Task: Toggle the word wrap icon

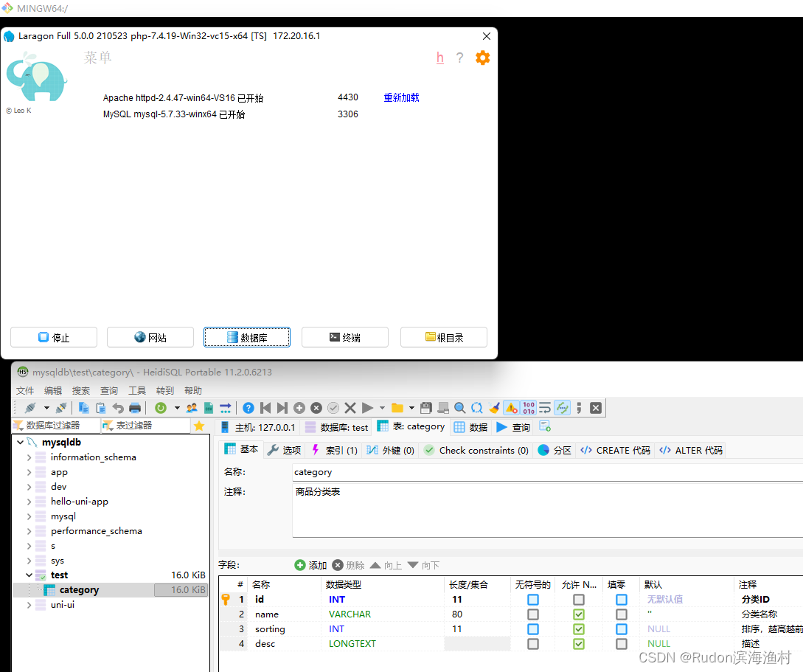Action: tap(545, 408)
